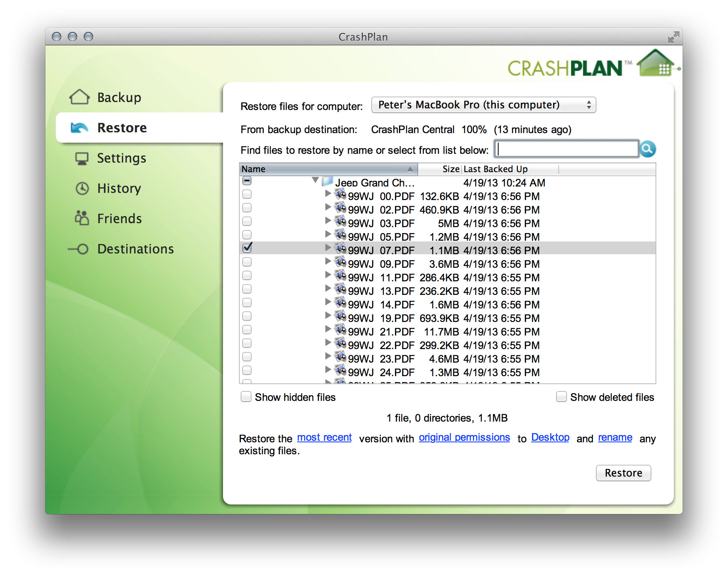728x577 pixels.
Task: Expand versions triangle for 99WJ 03.PDF
Action: pyautogui.click(x=328, y=221)
